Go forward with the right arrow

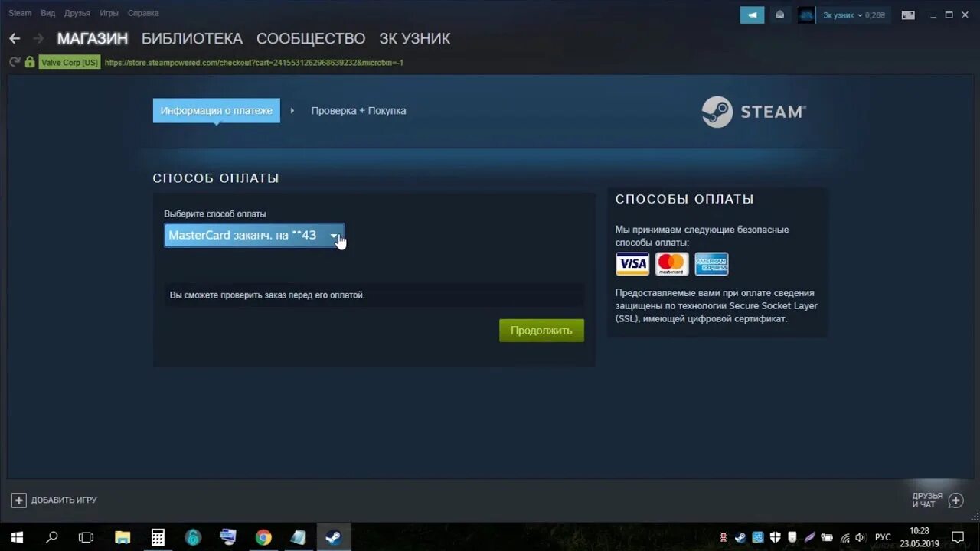tap(38, 38)
